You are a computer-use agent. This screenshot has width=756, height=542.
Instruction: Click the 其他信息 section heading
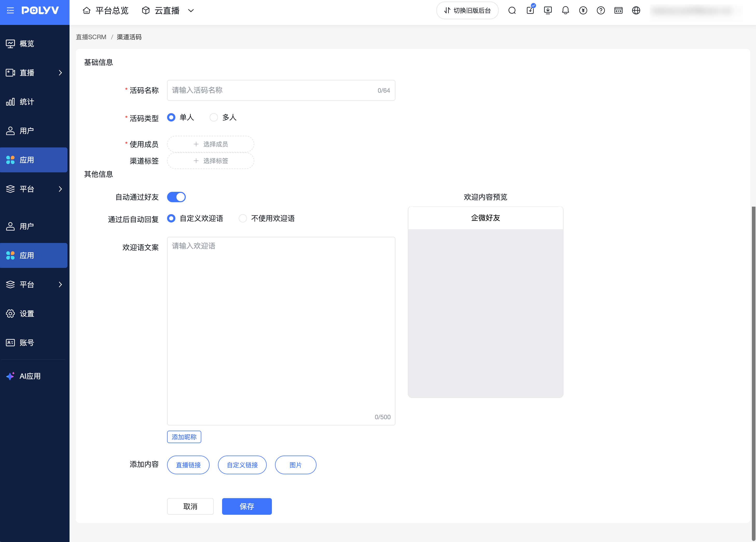(x=99, y=174)
